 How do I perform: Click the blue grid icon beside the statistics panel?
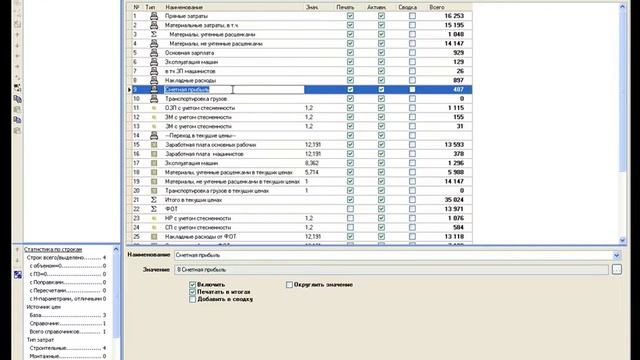click(18, 275)
